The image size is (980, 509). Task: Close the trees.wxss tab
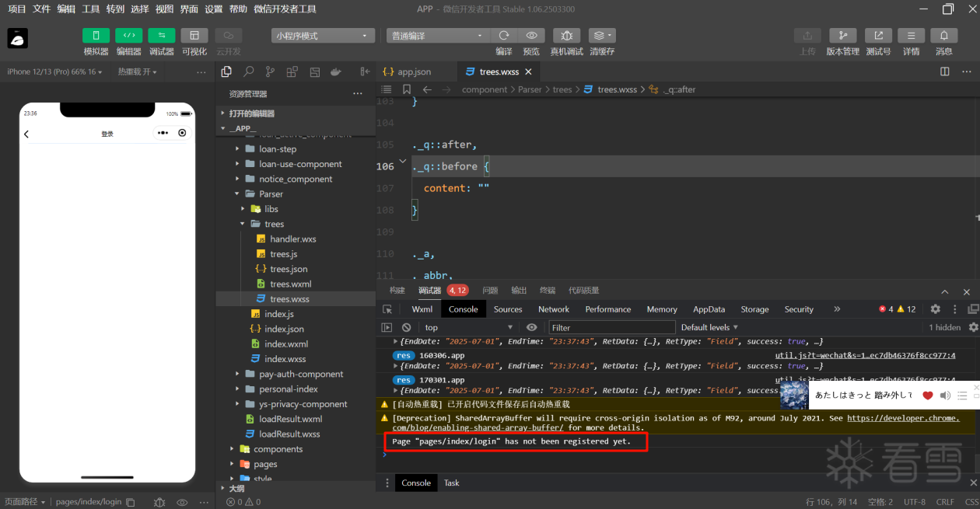pyautogui.click(x=528, y=71)
